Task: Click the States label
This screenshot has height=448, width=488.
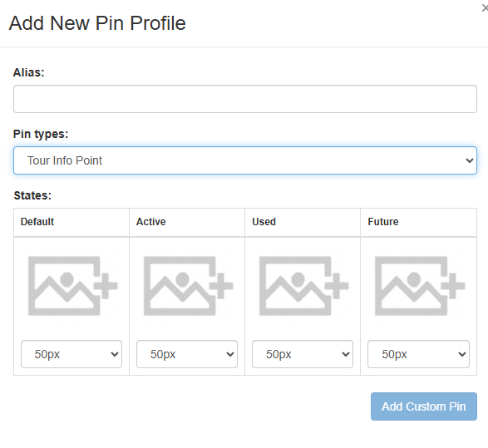Action: point(32,195)
